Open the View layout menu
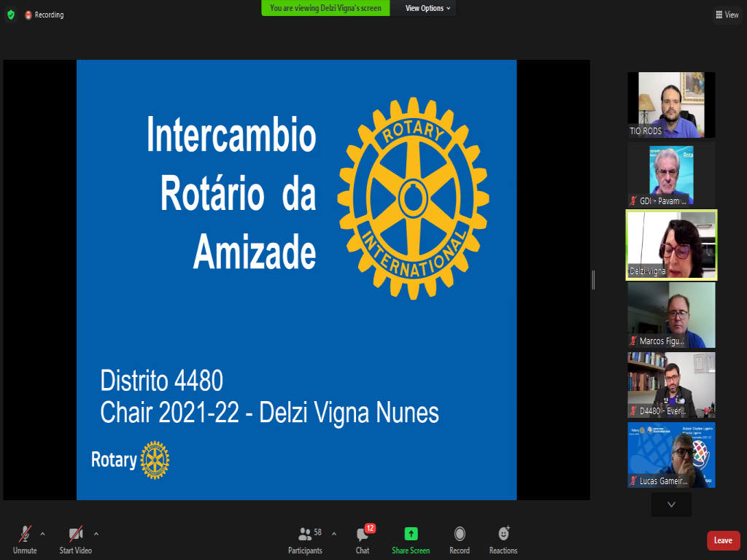The width and height of the screenshot is (747, 560). 727,15
